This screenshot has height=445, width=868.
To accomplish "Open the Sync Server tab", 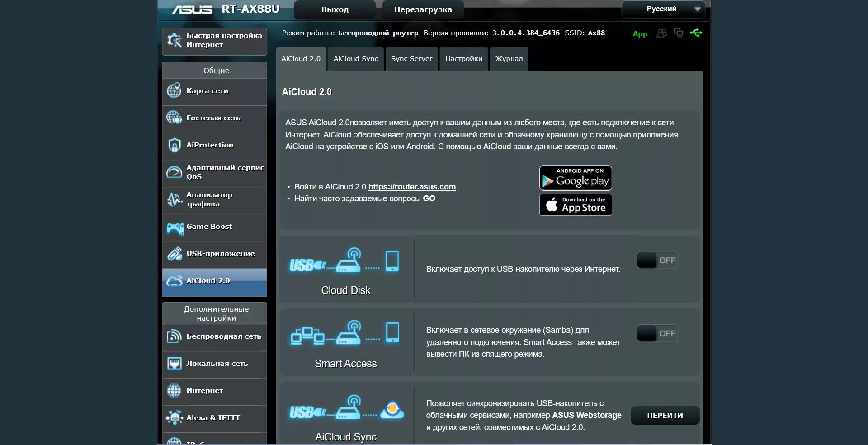I will point(411,59).
